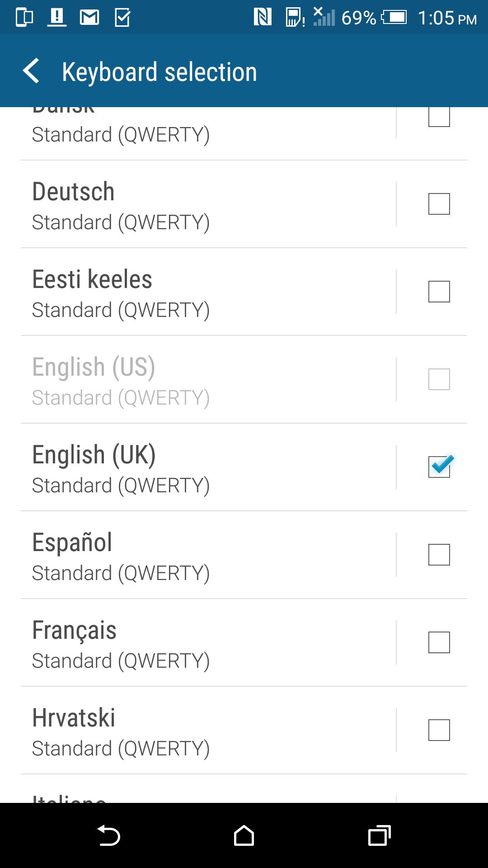Screen dimensions: 488x868
Task: Tap the battery status icon
Action: 394,18
